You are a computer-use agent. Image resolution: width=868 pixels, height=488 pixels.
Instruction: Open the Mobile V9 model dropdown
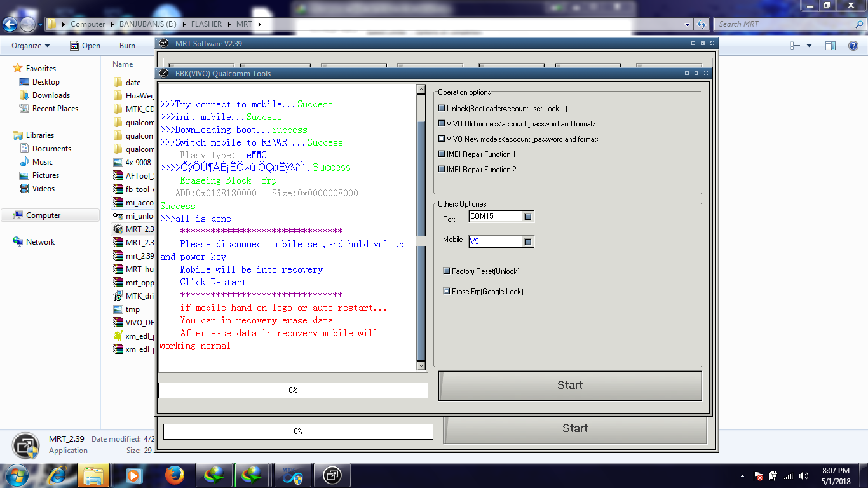point(527,241)
